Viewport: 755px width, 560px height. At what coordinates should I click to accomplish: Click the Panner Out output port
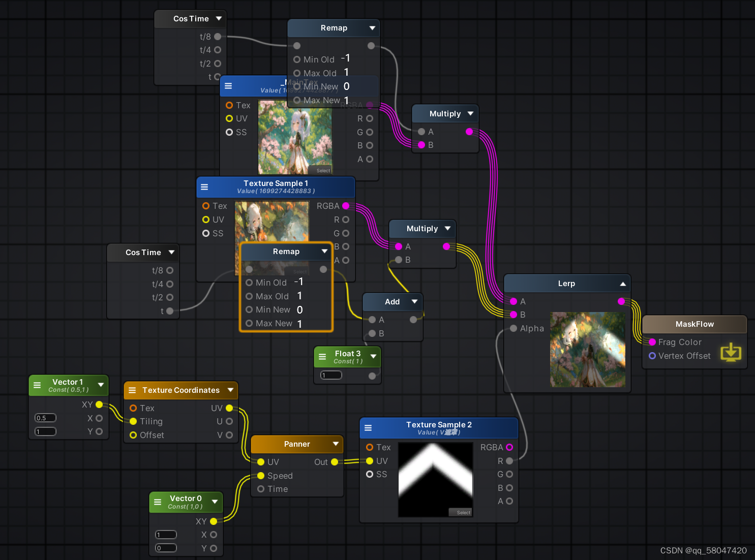(335, 462)
